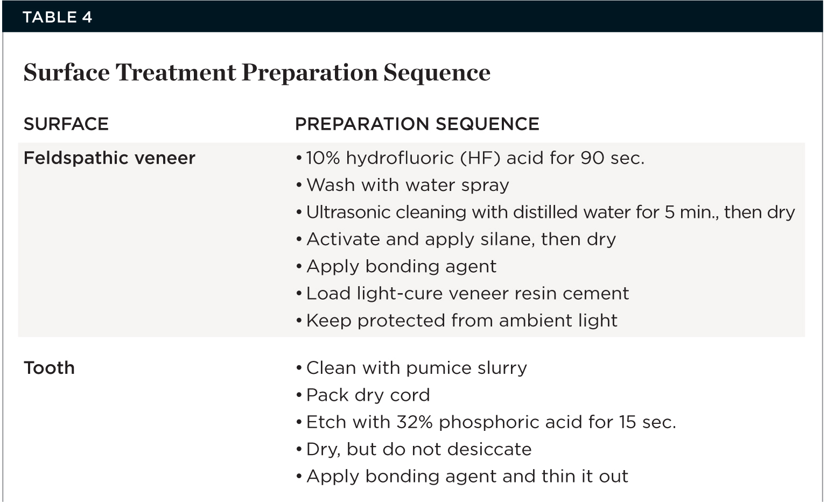Screen dimensions: 827x504
Task: Click Dry, but do not desiccate
Action: 419,449
